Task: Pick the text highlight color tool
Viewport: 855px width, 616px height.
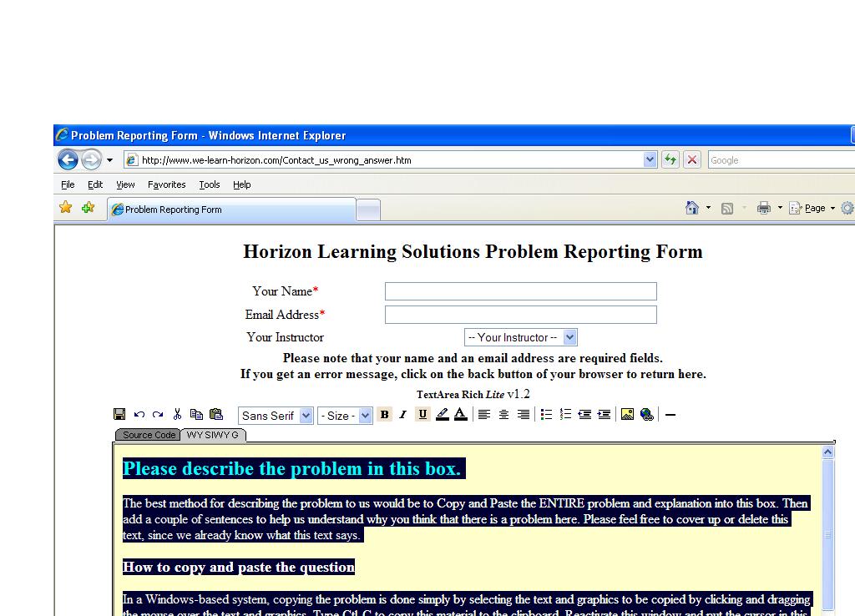Action: (443, 414)
